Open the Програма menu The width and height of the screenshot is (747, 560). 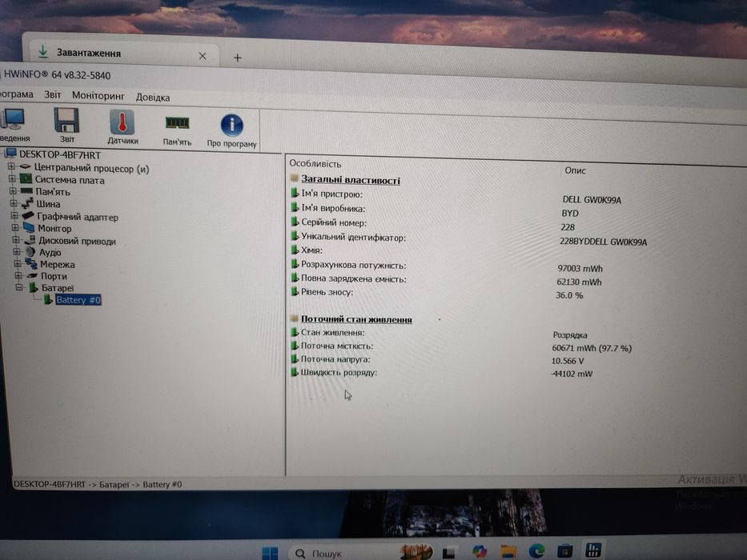tap(17, 94)
